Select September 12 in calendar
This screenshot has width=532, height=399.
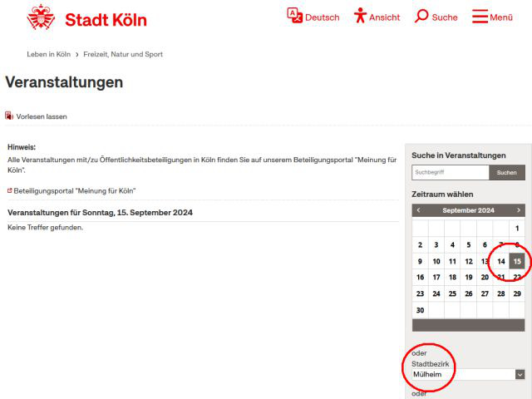point(469,261)
